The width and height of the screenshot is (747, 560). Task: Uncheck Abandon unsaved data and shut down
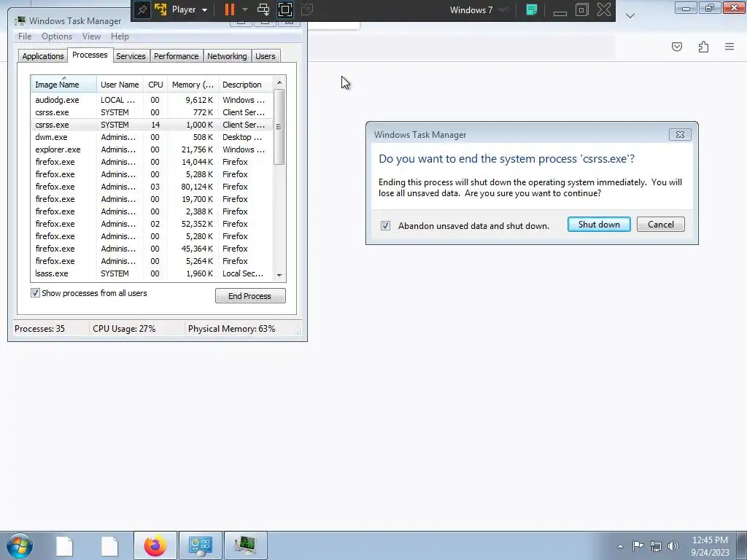(x=385, y=226)
